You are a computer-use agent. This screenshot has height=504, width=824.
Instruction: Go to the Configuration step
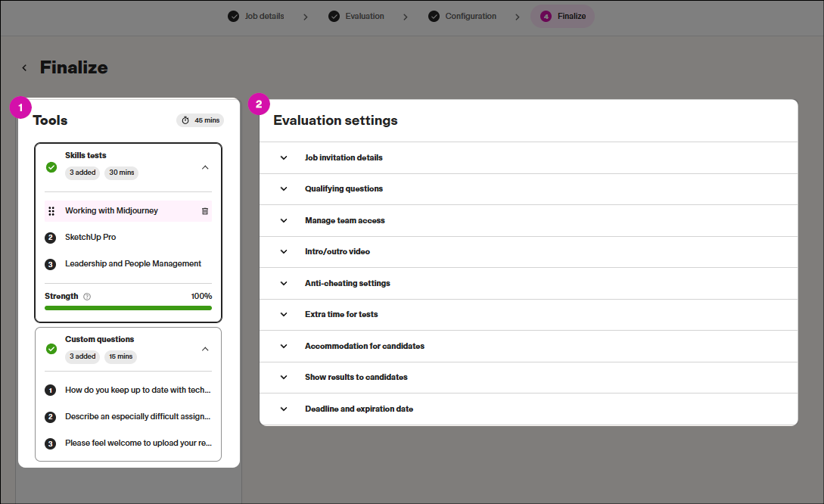coord(462,16)
